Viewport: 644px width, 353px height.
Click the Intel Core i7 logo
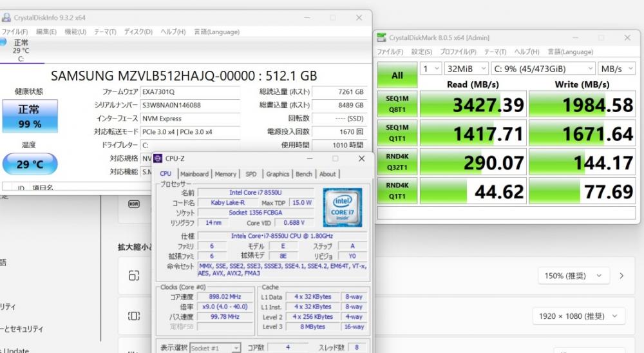[342, 207]
